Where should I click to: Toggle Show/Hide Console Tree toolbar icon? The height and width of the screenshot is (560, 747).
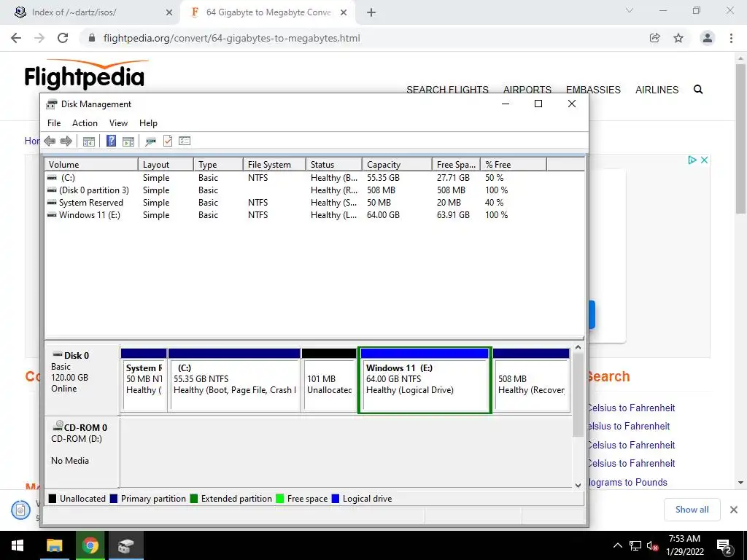[88, 141]
